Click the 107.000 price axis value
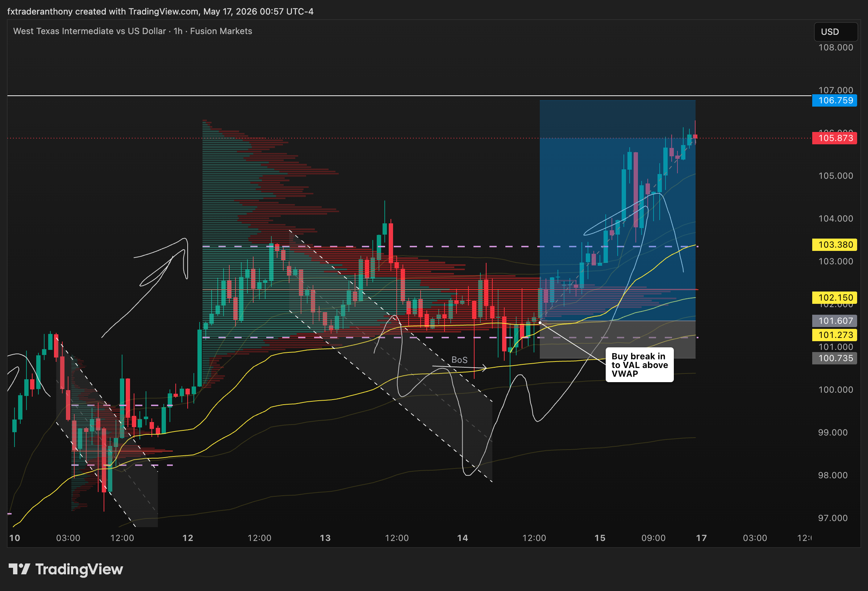Screen dimensions: 868x591 (x=835, y=90)
